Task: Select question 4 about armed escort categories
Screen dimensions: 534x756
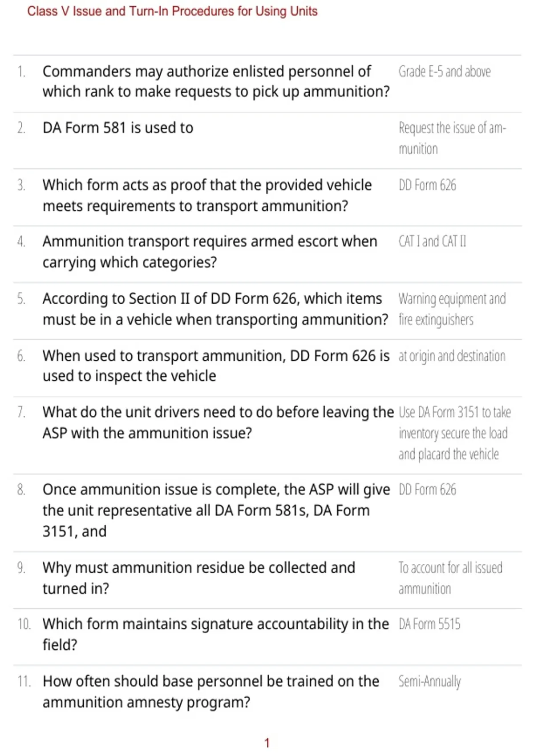Action: point(210,252)
